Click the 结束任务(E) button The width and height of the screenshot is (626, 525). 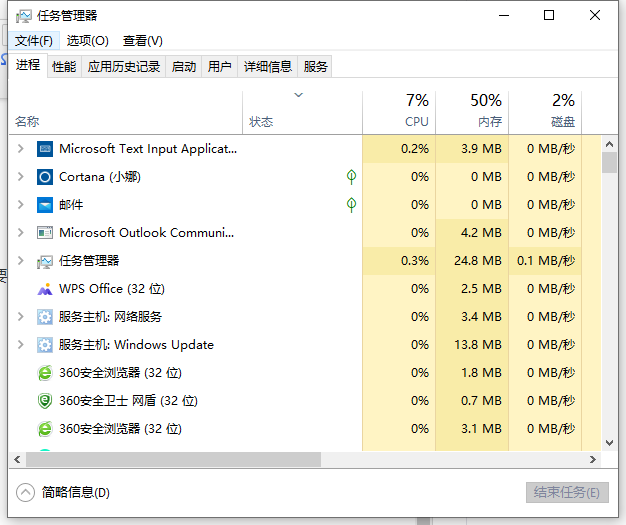pos(567,493)
